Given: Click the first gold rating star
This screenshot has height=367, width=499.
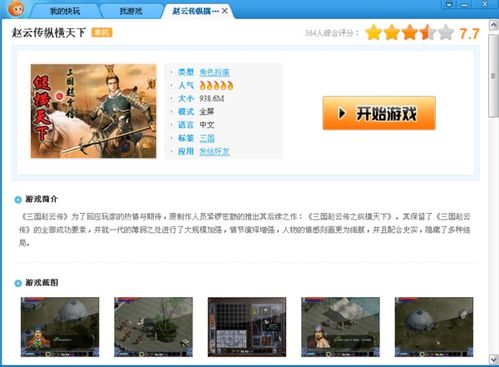Looking at the screenshot, I should point(373,33).
